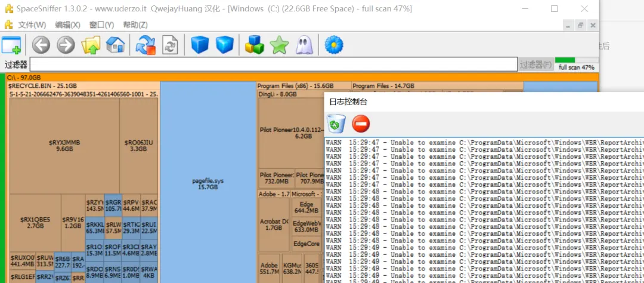Click the 日志控制台 log console title
The image size is (644, 283).
coord(348,102)
